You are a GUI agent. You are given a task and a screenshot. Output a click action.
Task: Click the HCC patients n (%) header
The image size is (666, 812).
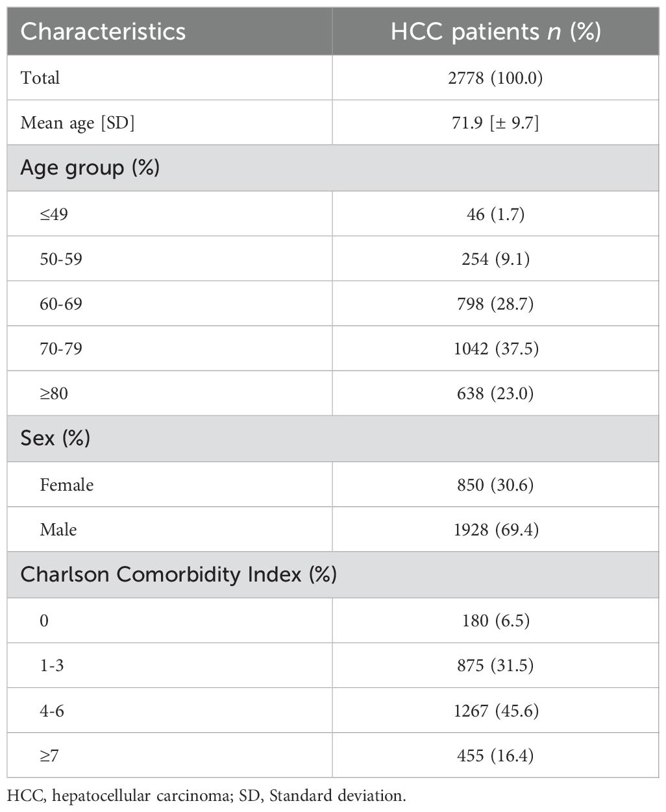coord(496,32)
